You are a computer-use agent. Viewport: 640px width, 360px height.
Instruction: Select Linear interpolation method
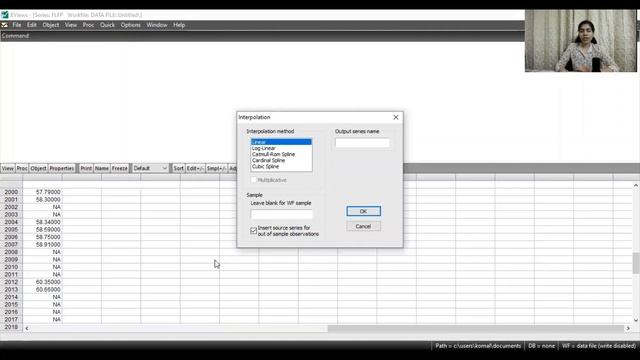[x=281, y=142]
